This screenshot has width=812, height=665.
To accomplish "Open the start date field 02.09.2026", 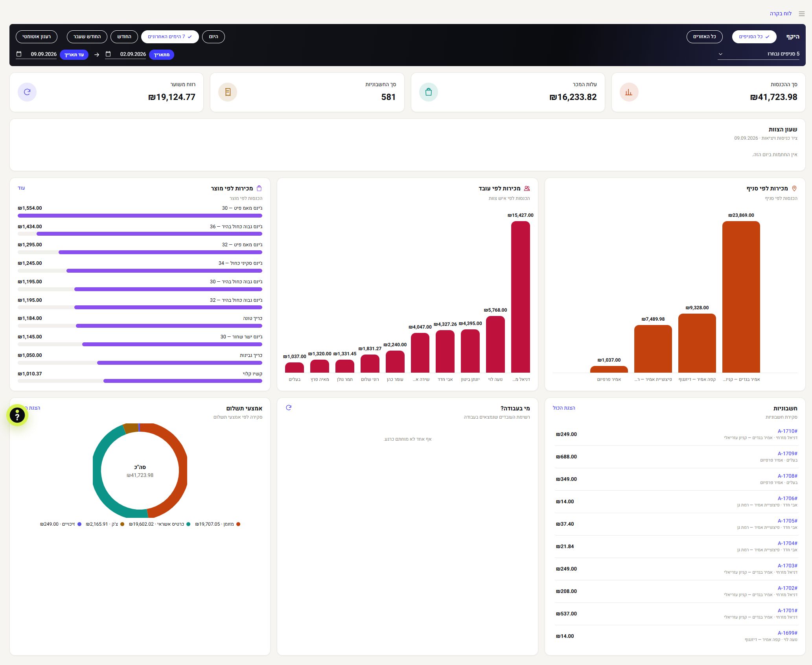I will [126, 54].
